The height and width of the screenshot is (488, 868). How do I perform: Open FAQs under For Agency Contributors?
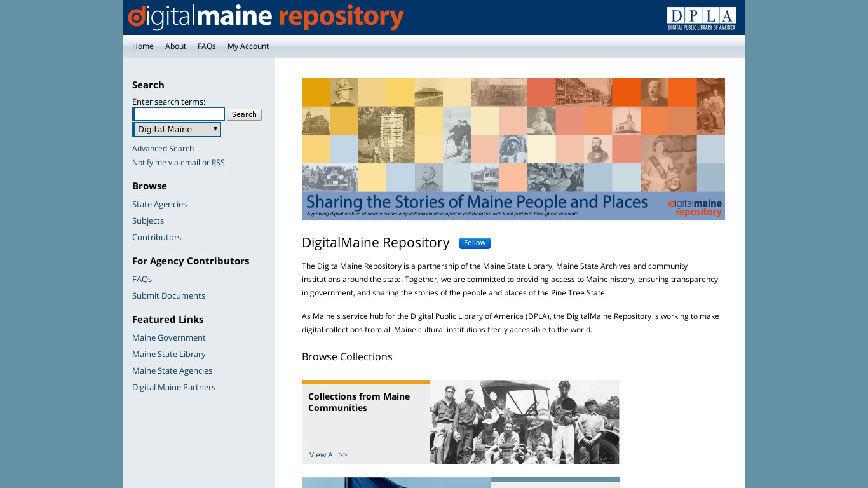142,280
